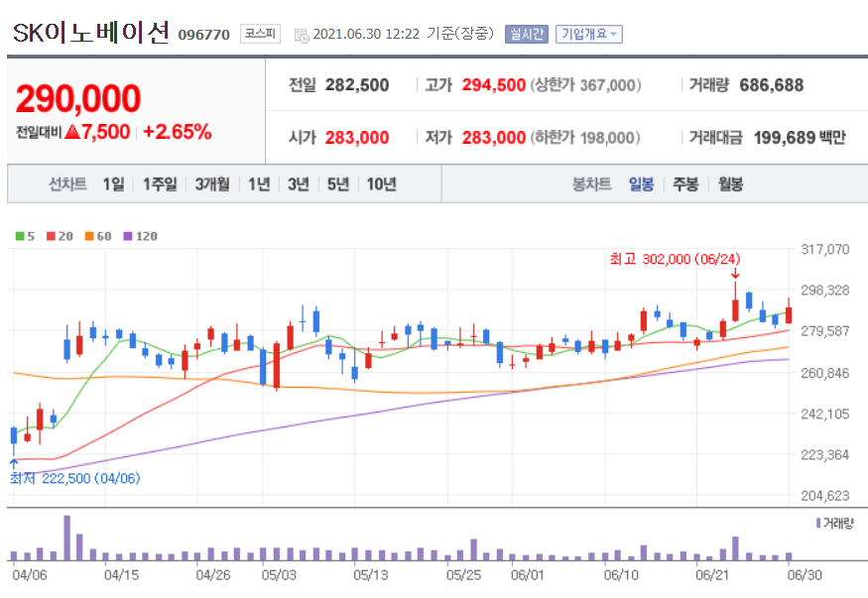Click the 코스피 market badge
868x598 pixels.
tap(260, 34)
